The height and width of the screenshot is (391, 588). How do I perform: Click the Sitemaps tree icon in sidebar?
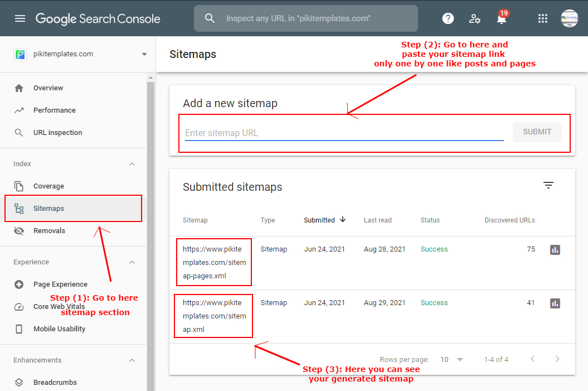coord(19,208)
